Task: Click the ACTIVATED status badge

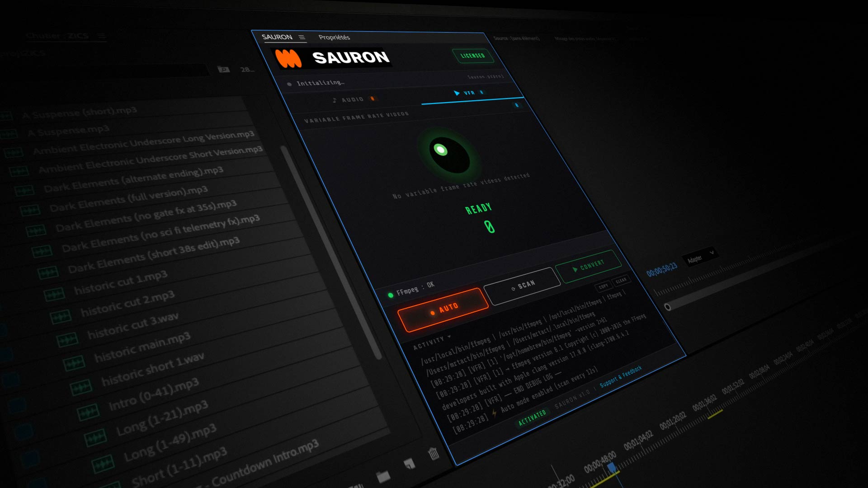Action: (x=532, y=418)
